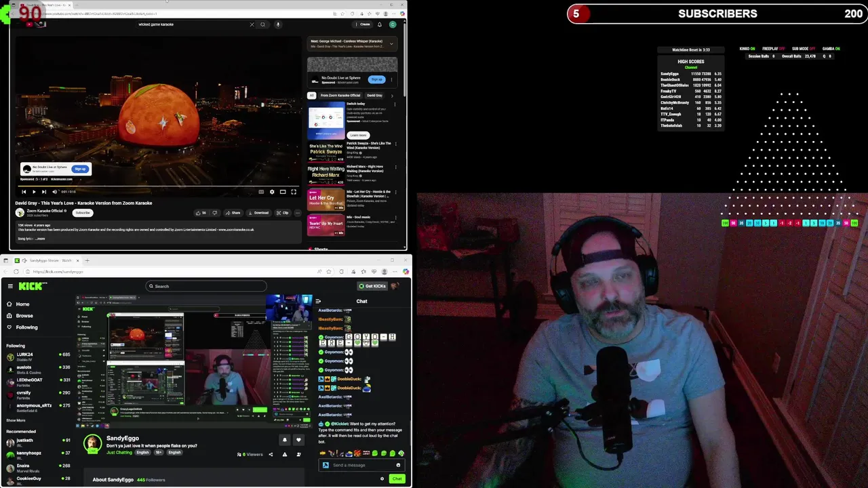Send message with the green Chat button

pos(397,479)
